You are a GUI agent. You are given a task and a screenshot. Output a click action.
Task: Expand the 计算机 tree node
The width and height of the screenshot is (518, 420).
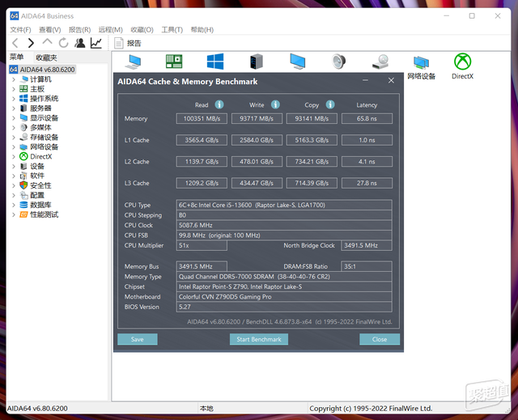14,79
